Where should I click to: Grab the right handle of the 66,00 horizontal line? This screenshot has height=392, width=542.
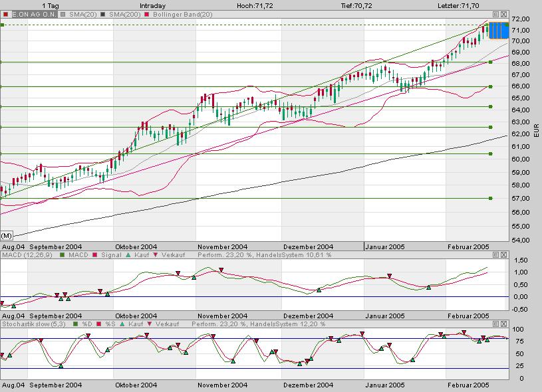(491, 86)
